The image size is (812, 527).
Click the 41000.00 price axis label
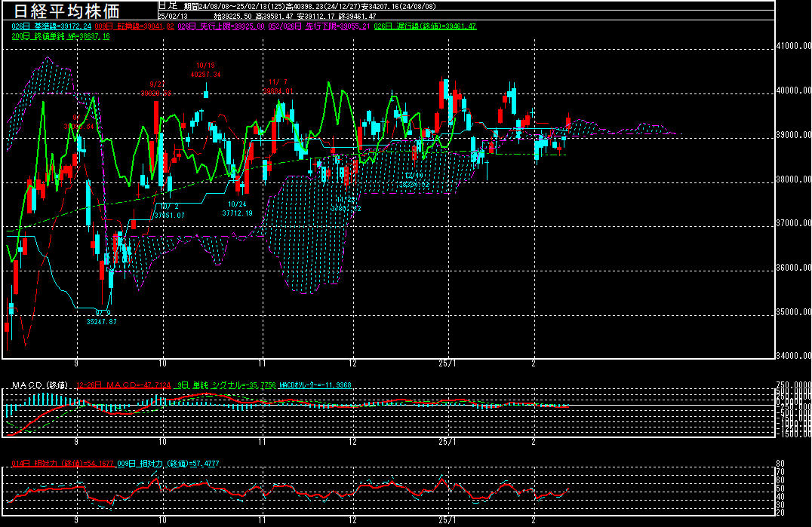pyautogui.click(x=794, y=46)
